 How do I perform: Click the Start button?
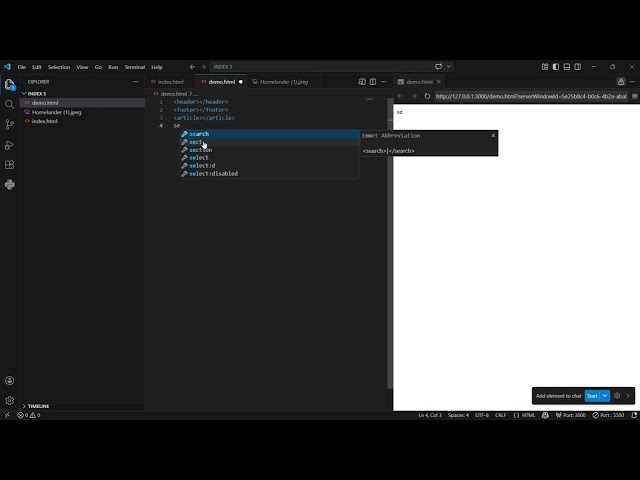592,396
